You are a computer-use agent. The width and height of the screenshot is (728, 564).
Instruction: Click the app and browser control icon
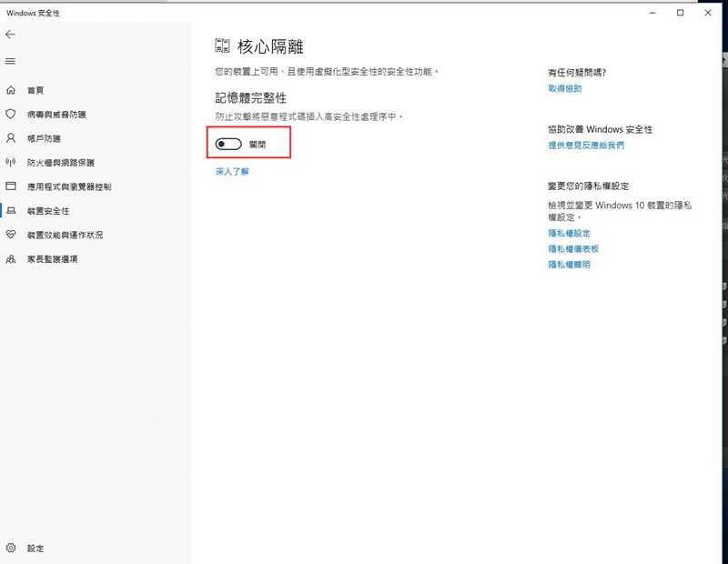coord(11,186)
